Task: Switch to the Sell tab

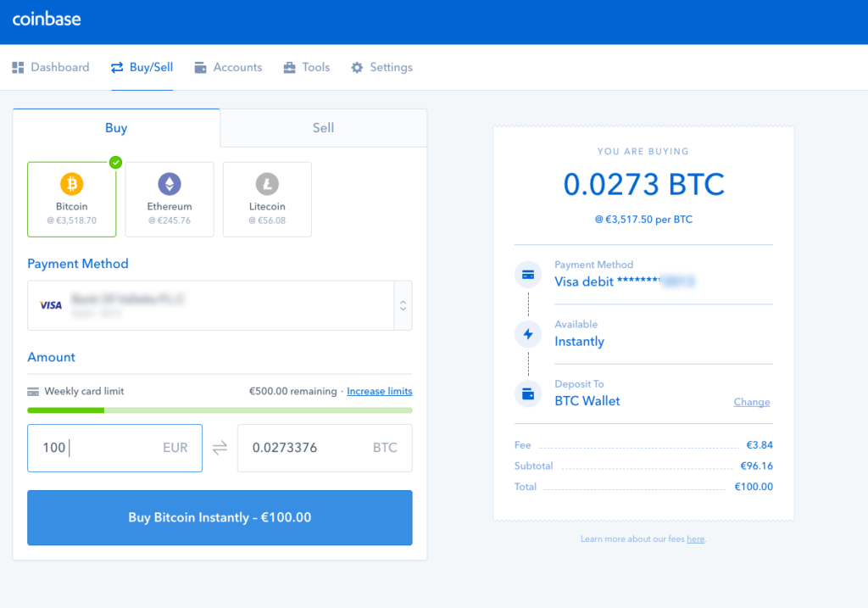Action: click(x=323, y=128)
